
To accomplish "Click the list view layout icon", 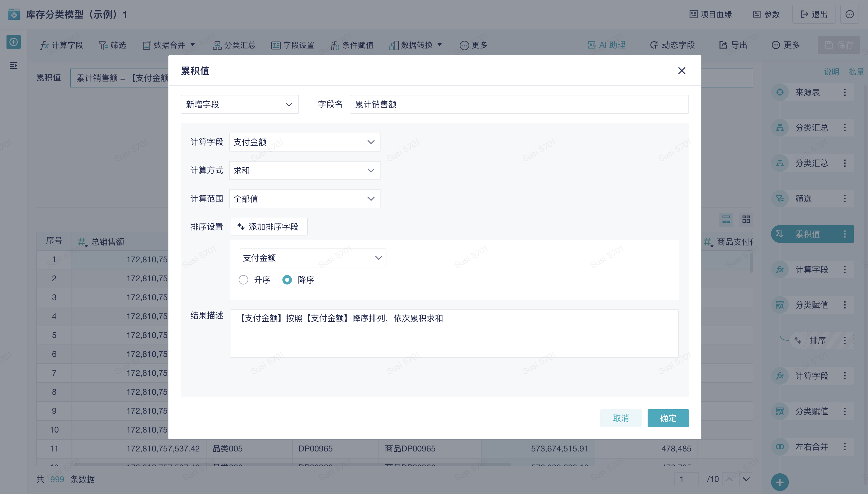I will pos(726,219).
